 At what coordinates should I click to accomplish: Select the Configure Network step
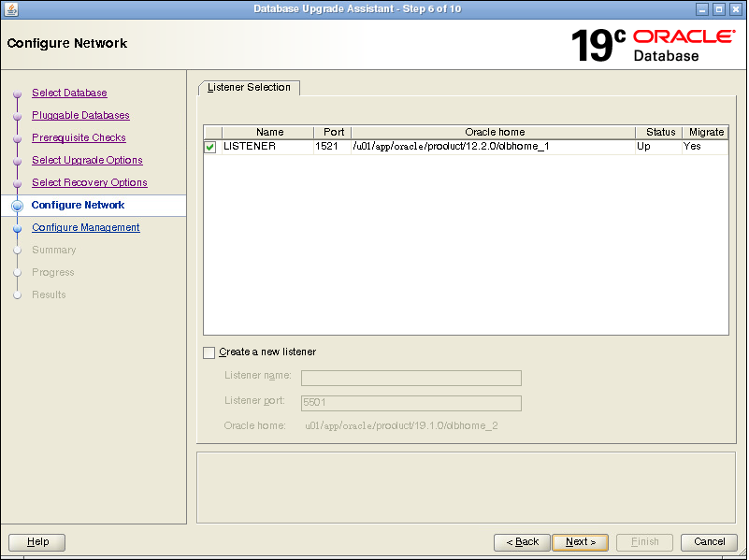click(x=78, y=205)
